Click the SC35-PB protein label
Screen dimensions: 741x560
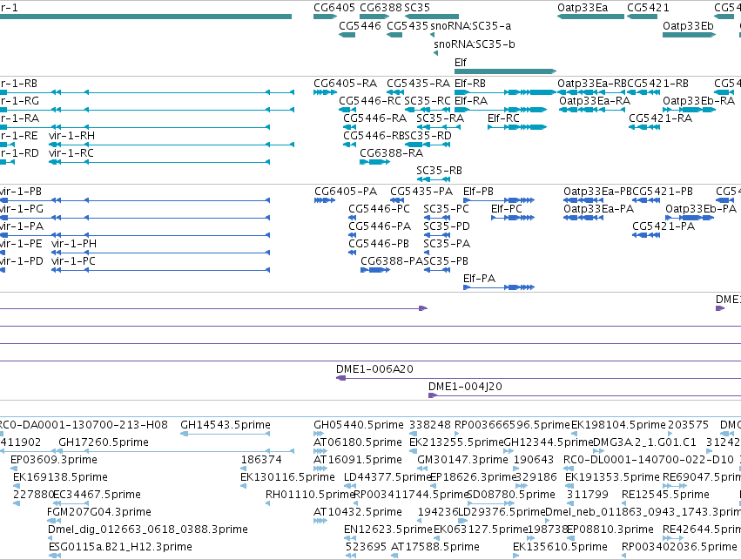point(446,261)
